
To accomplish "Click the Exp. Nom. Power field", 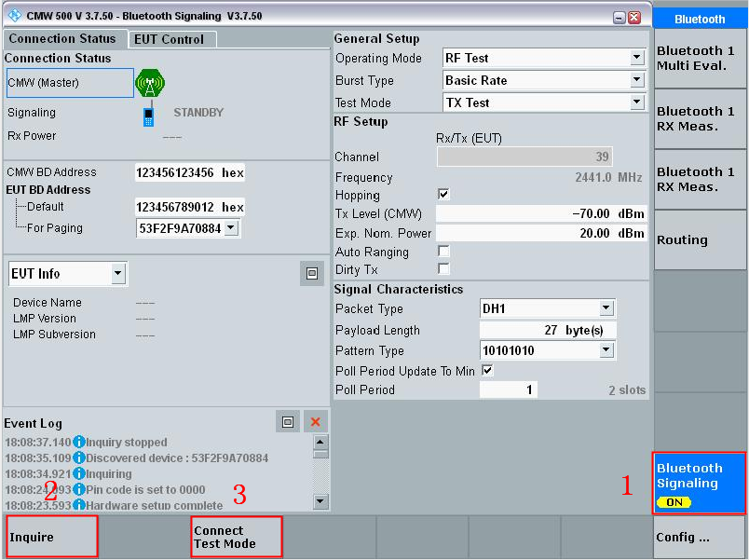I will point(541,233).
